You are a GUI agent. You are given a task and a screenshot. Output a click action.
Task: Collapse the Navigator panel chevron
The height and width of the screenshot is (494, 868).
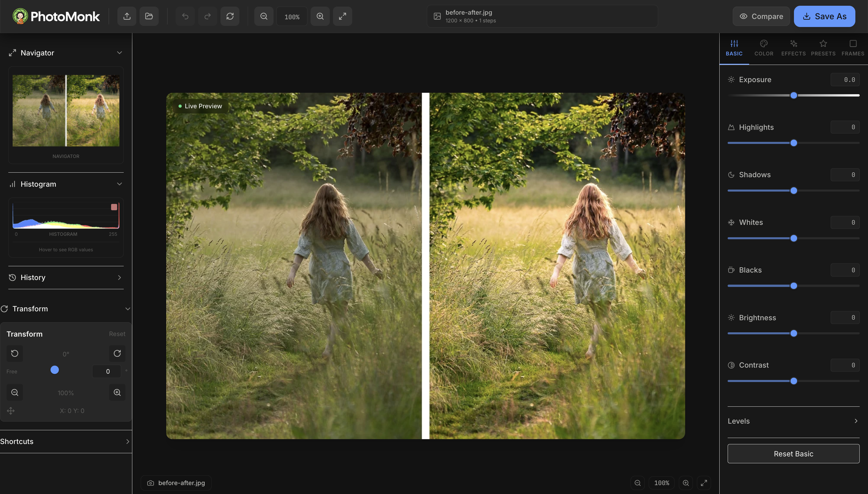119,53
